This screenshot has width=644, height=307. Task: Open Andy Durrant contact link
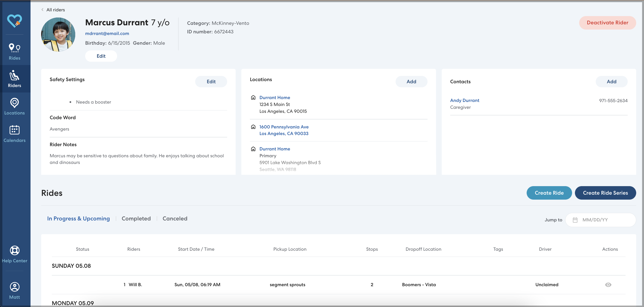(x=464, y=100)
